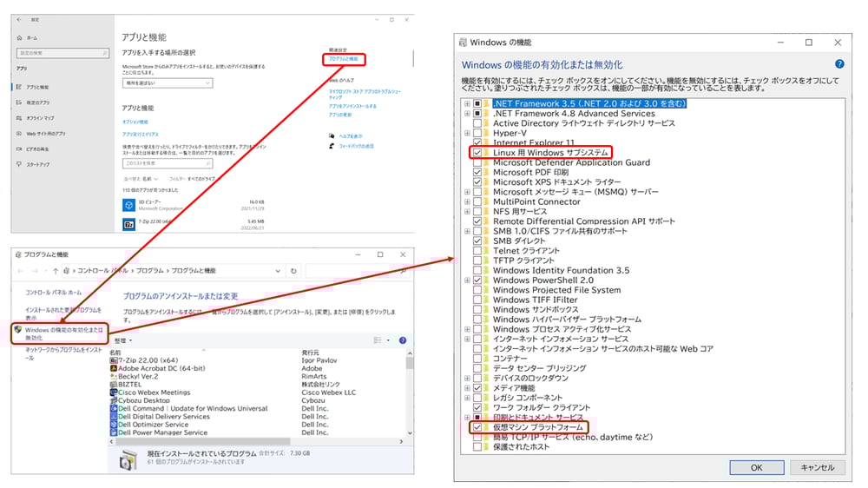Expand the .NET Framework 3.5 tree node
Screen dimensions: 868x488
click(x=467, y=103)
